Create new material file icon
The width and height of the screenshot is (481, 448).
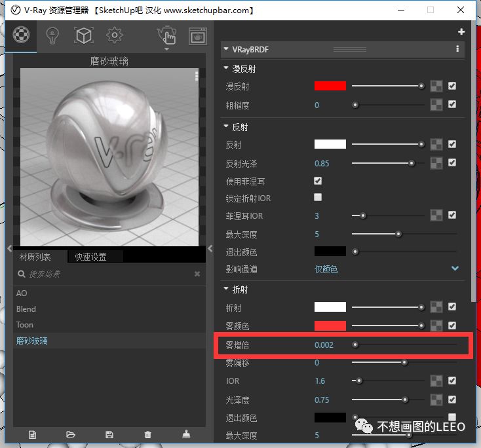pyautogui.click(x=32, y=434)
